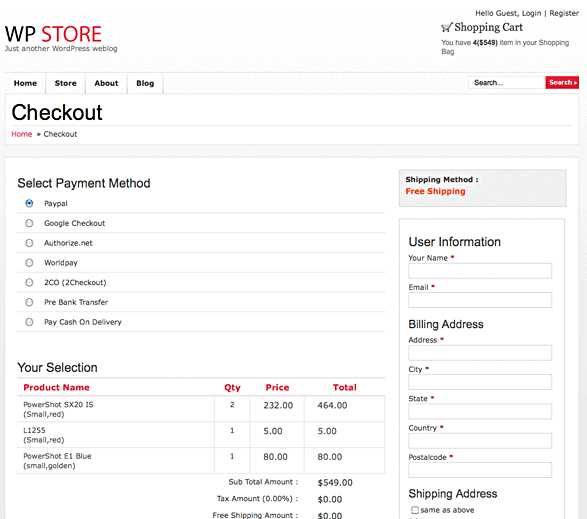Click the 'Qty' column header
587x519 pixels.
click(x=232, y=388)
